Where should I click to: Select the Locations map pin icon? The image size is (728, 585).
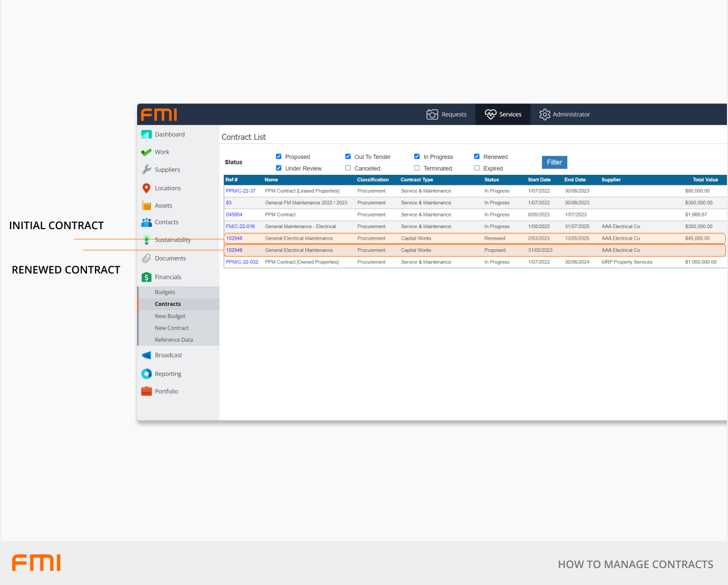point(147,188)
